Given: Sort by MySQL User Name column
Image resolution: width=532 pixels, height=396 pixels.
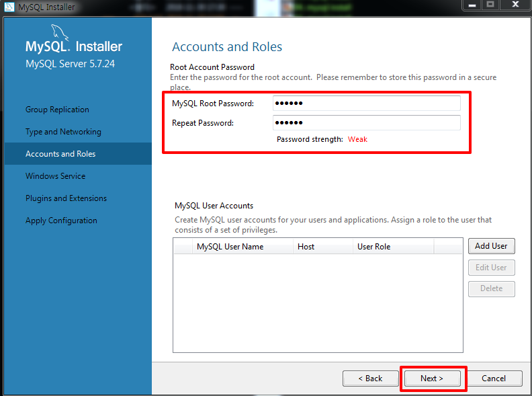Looking at the screenshot, I should [x=242, y=247].
